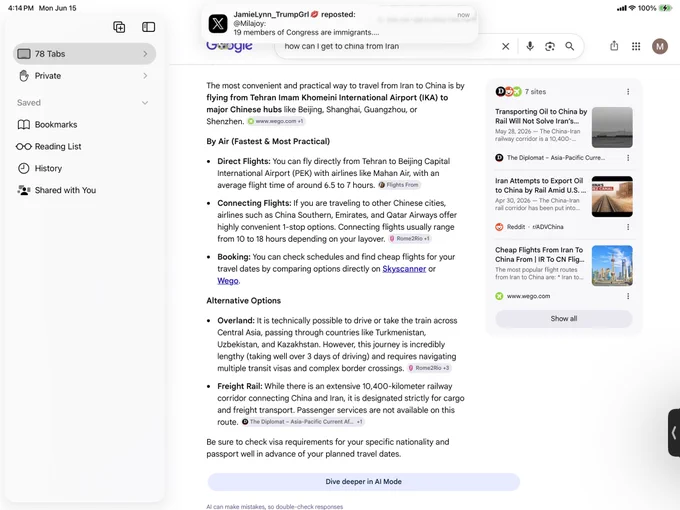Open the side slide-over handle arrow

(674, 432)
